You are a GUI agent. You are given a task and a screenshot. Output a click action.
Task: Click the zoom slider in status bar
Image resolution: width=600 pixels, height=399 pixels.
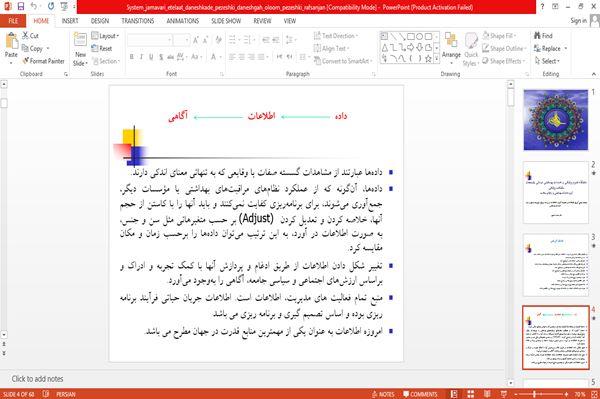[x=541, y=394]
